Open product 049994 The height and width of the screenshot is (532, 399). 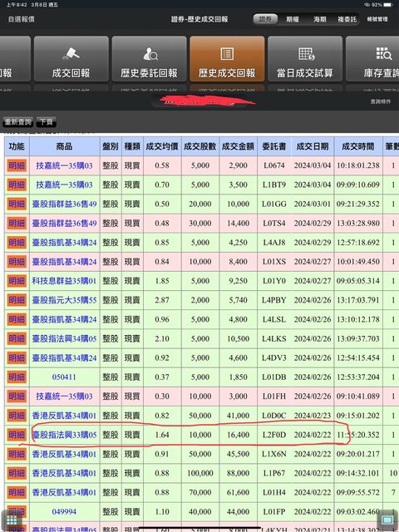pos(64,512)
